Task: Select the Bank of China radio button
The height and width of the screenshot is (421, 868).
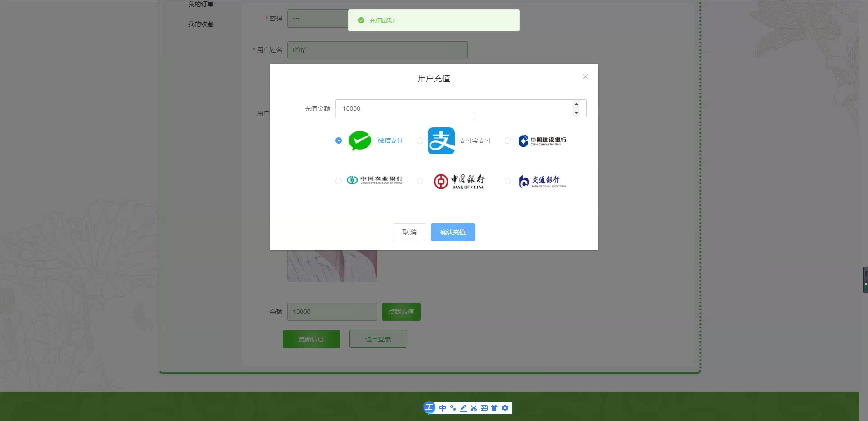Action: pos(420,181)
